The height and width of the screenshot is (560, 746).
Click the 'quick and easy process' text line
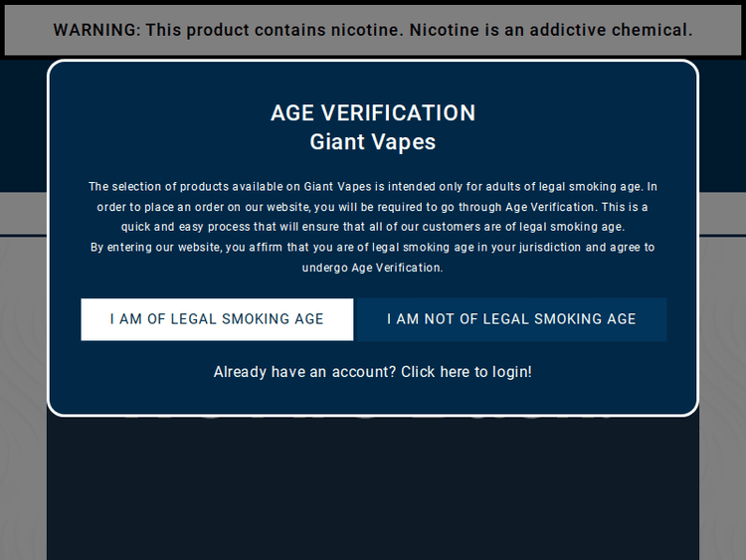click(373, 228)
